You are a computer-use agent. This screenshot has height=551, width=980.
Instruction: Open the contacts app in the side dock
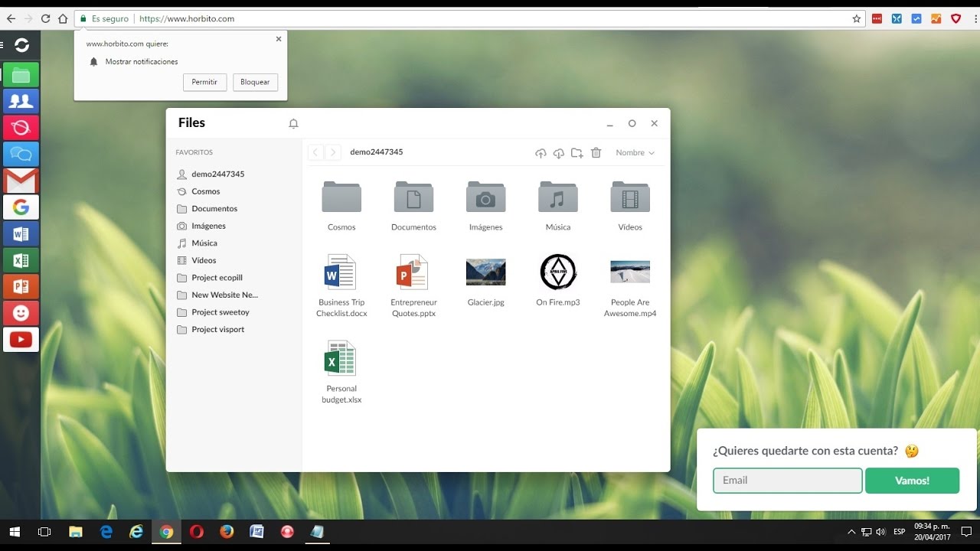[x=21, y=101]
